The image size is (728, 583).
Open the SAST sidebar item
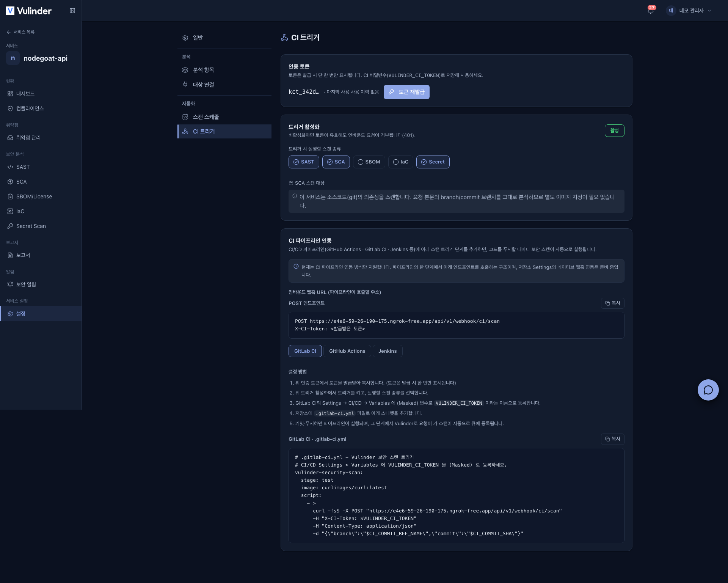click(41, 167)
